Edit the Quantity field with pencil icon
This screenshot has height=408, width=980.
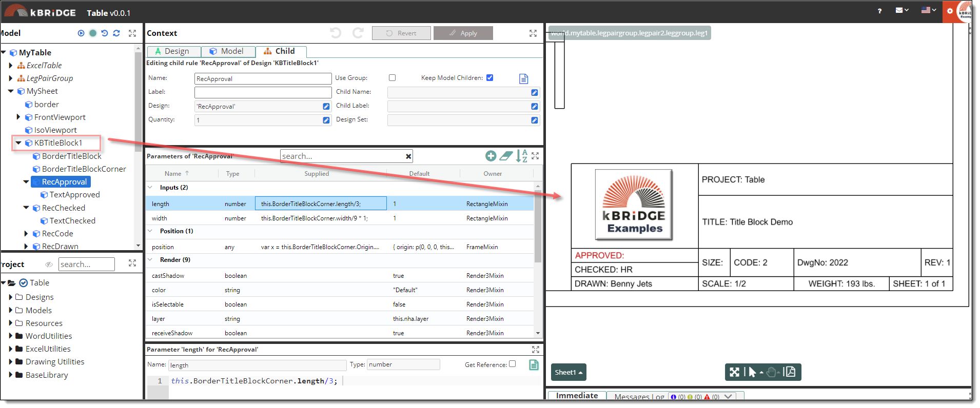click(x=326, y=120)
